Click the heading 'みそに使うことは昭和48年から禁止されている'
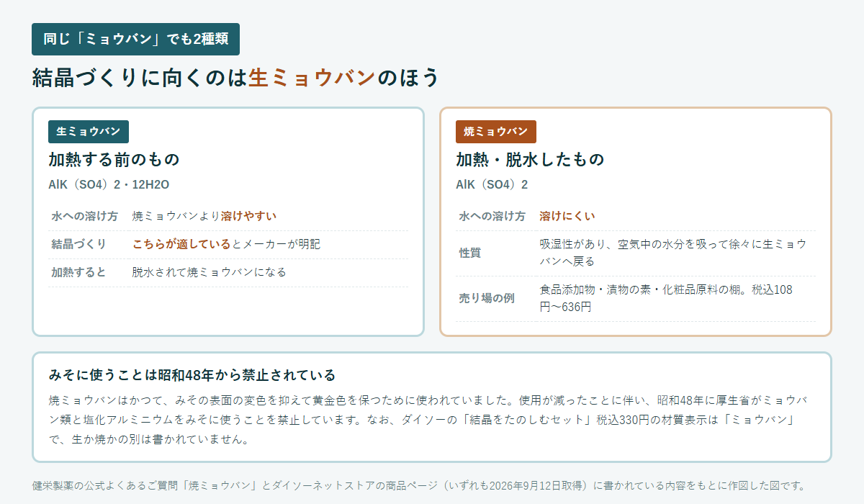 click(x=192, y=375)
